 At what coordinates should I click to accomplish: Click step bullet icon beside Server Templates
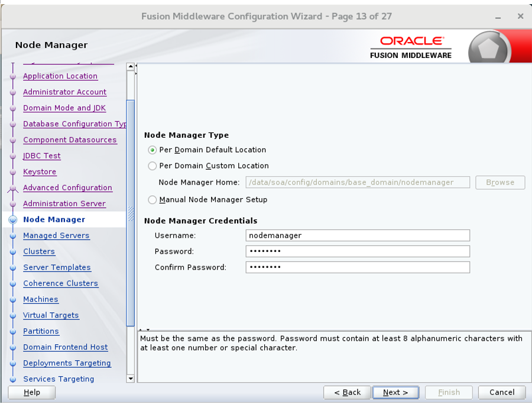(13, 268)
